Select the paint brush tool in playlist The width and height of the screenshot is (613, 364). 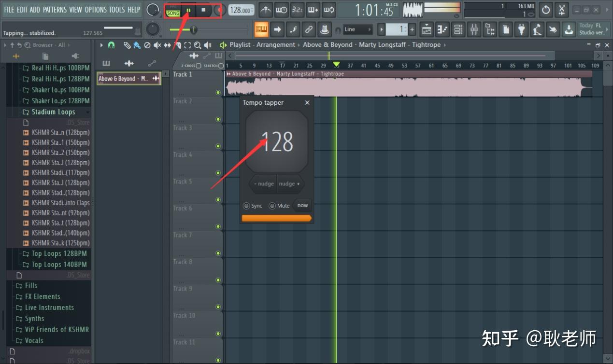tap(137, 45)
